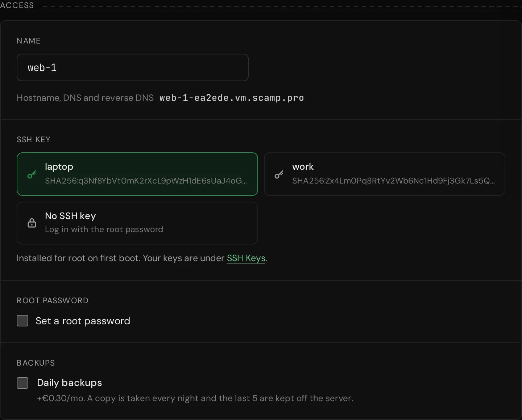Image resolution: width=522 pixels, height=420 pixels.
Task: Focus the Name field containing web-1
Action: [133, 67]
